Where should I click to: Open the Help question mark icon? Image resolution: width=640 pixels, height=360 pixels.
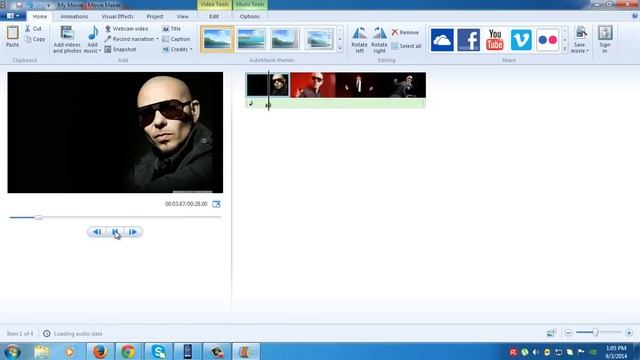(635, 16)
